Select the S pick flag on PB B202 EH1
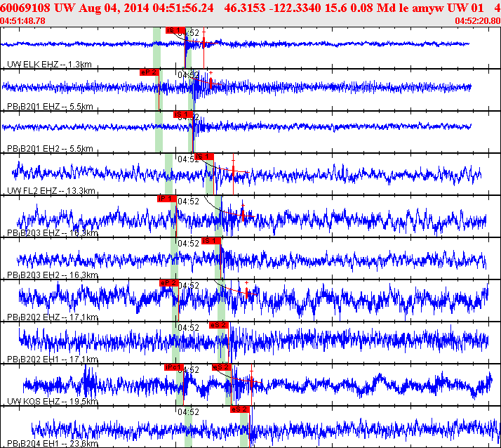 click(x=218, y=324)
